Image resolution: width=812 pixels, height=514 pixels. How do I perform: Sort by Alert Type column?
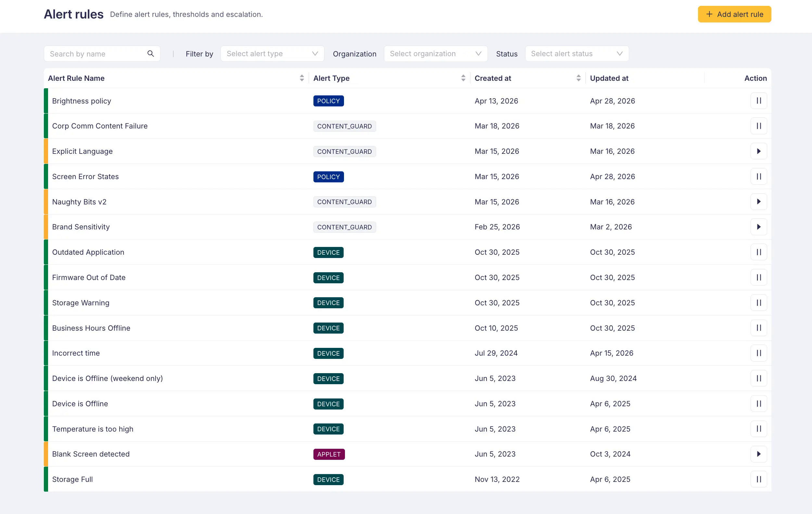click(x=463, y=78)
